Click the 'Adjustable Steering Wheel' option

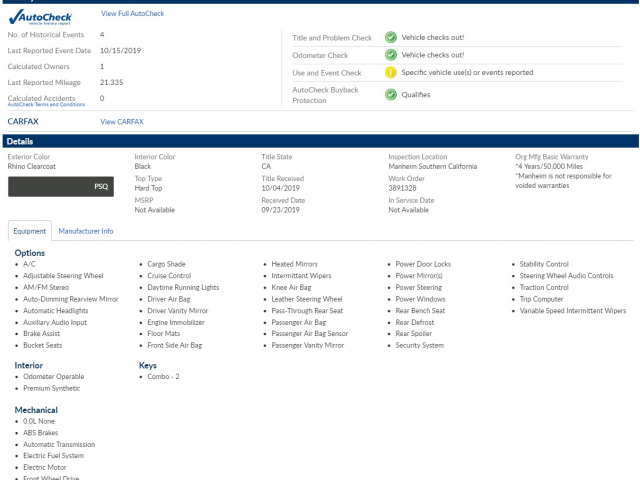(x=63, y=276)
